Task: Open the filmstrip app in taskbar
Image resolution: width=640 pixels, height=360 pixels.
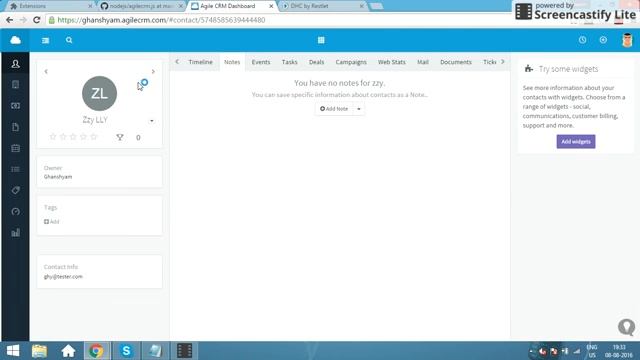Action: click(x=184, y=351)
